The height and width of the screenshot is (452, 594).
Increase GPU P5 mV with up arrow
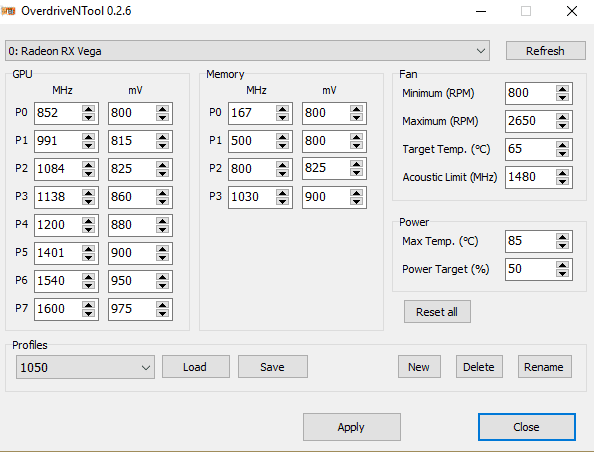pos(163,249)
